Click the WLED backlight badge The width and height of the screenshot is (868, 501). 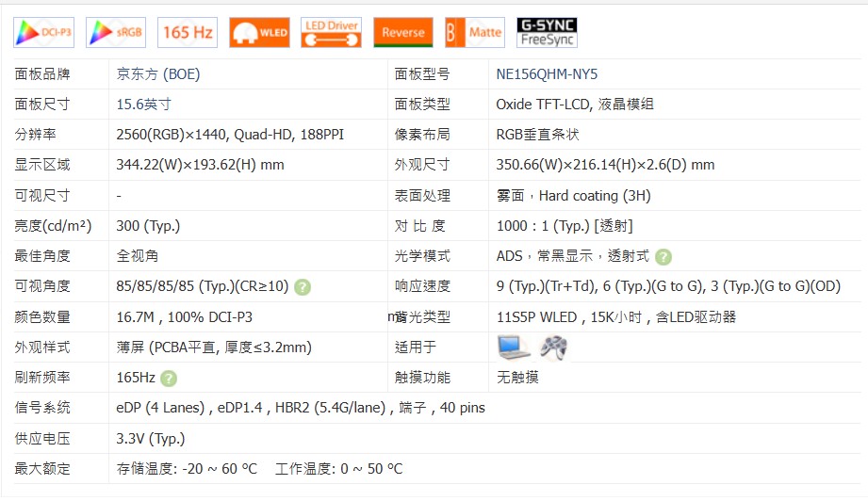coord(259,33)
